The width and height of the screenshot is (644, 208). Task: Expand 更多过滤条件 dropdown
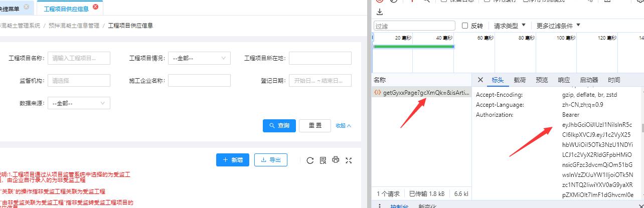(x=558, y=26)
